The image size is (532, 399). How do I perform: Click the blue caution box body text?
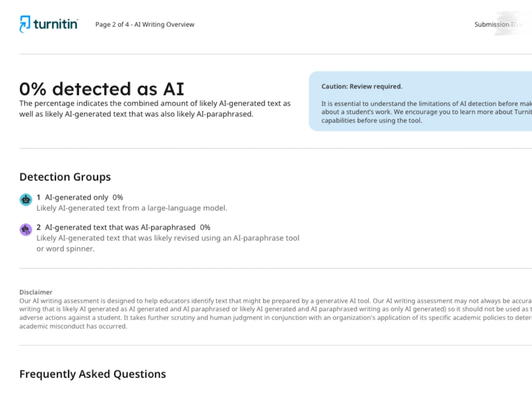426,112
